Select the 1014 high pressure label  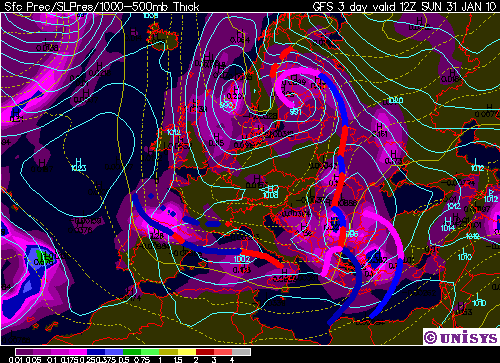[447, 228]
